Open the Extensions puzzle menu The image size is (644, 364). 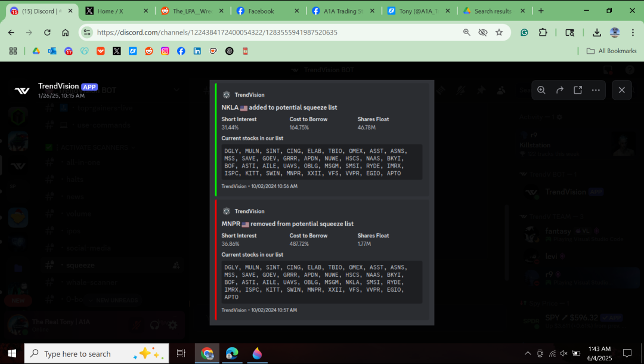click(543, 32)
